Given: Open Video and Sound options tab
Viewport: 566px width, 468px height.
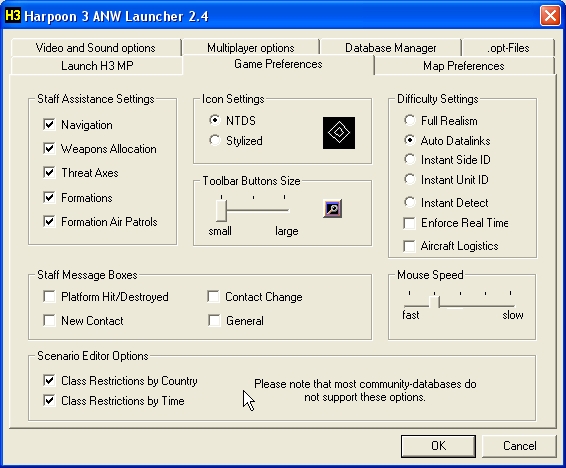Looking at the screenshot, I should [96, 48].
